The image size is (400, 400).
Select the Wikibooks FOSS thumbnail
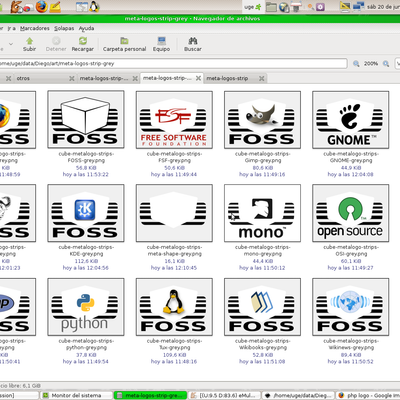point(262,307)
